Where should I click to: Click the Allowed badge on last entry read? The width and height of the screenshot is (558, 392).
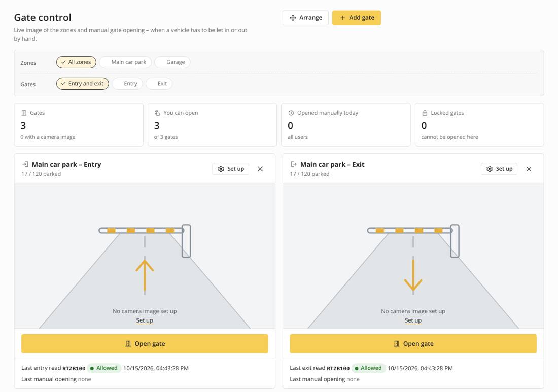(x=104, y=368)
